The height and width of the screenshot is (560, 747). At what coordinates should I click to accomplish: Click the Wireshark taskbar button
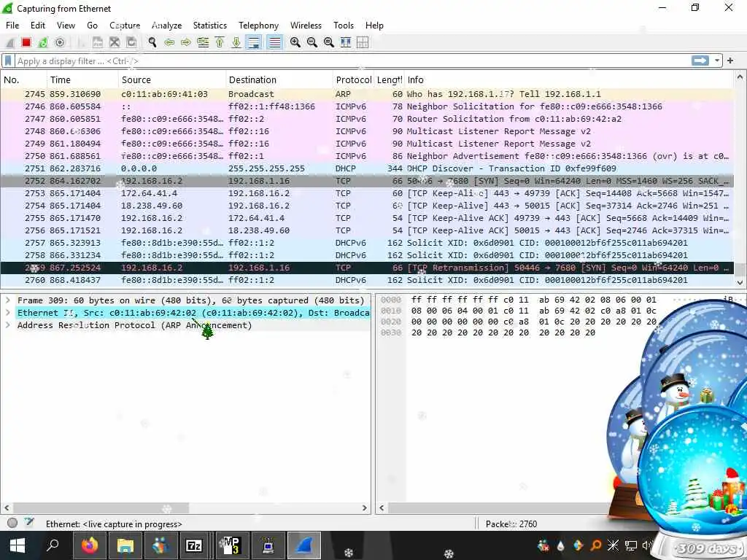[303, 545]
